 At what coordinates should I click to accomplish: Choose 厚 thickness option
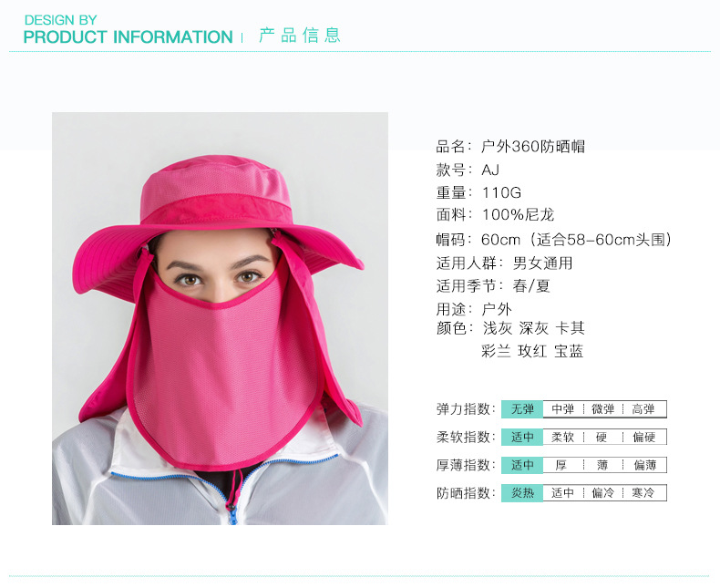[561, 465]
